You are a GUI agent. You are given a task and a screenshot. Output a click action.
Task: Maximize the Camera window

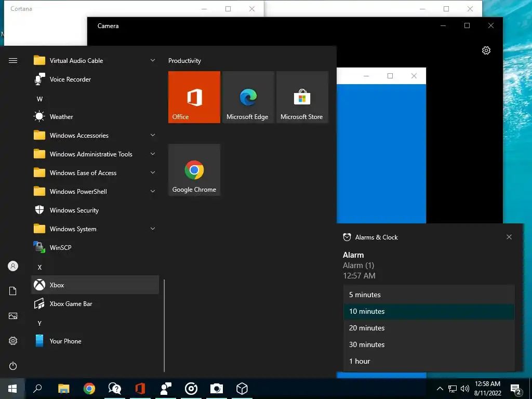[x=467, y=26]
